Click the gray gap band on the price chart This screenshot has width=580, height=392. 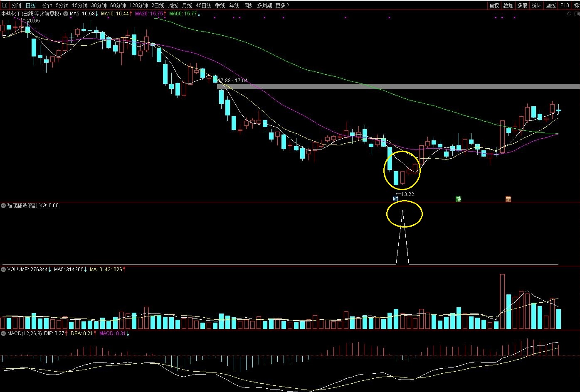click(398, 86)
